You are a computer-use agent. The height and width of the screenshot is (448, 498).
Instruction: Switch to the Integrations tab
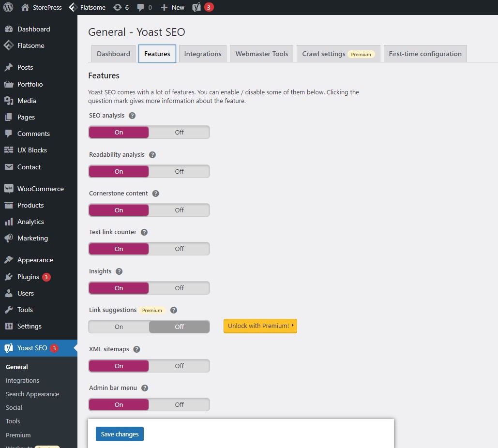(x=203, y=54)
